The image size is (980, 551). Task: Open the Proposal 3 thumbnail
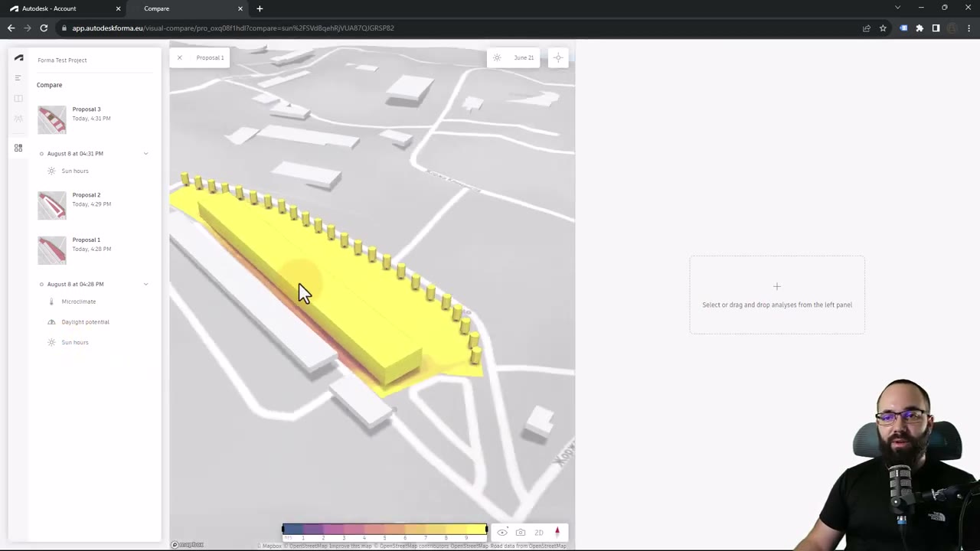pyautogui.click(x=52, y=120)
